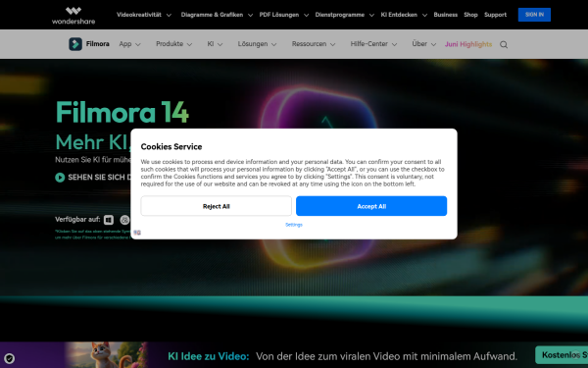
Task: Open the search magnifier icon
Action: (504, 45)
